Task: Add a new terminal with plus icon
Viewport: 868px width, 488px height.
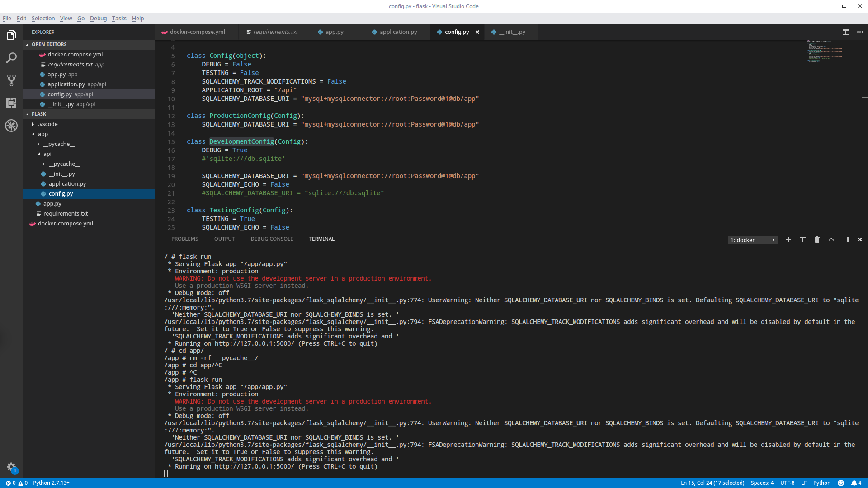Action: [x=788, y=240]
